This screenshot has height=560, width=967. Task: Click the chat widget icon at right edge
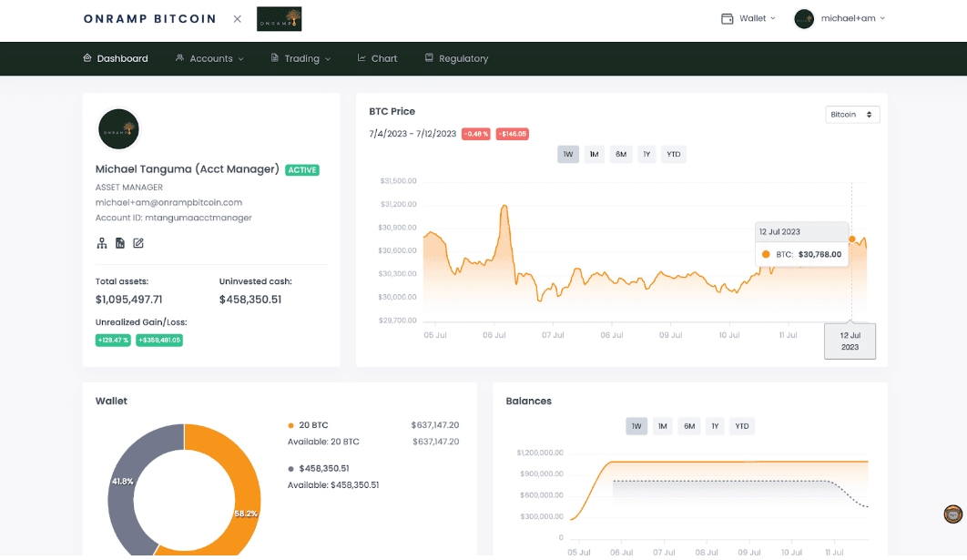pos(952,514)
